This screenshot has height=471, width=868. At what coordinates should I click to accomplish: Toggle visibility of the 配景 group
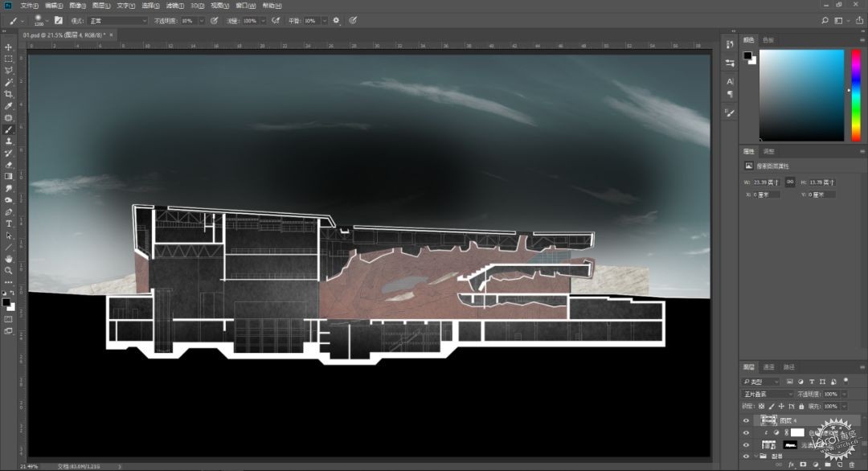pyautogui.click(x=746, y=457)
